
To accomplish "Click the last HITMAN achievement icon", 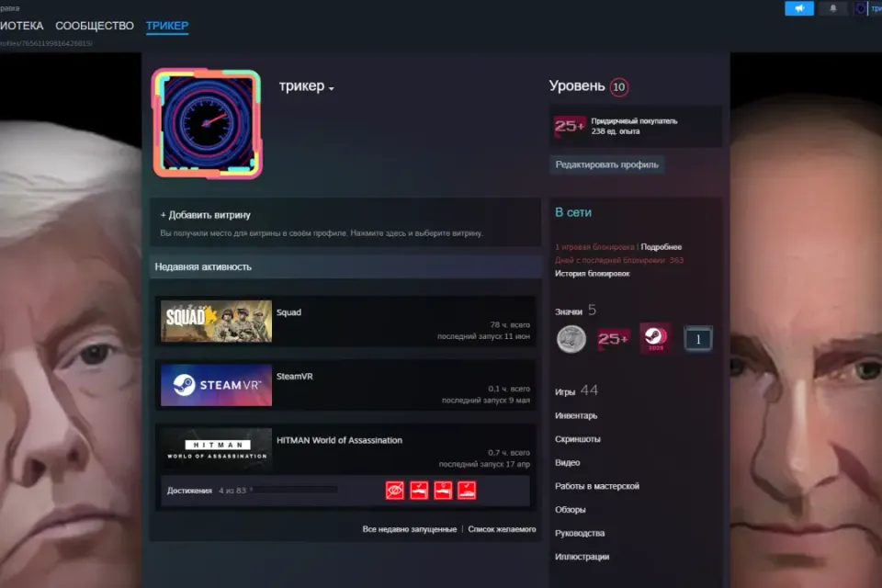I will click(x=467, y=490).
